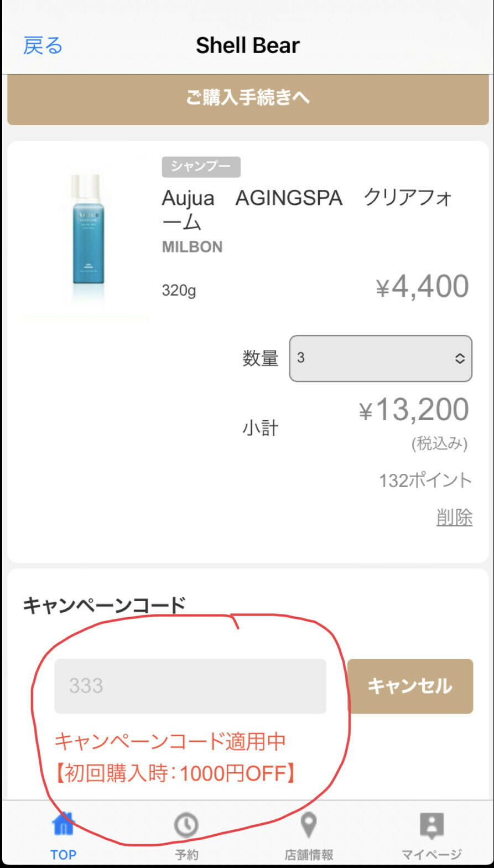The height and width of the screenshot is (868, 494).
Task: Proceed with the ご購入手続きへ button
Action: [247, 99]
